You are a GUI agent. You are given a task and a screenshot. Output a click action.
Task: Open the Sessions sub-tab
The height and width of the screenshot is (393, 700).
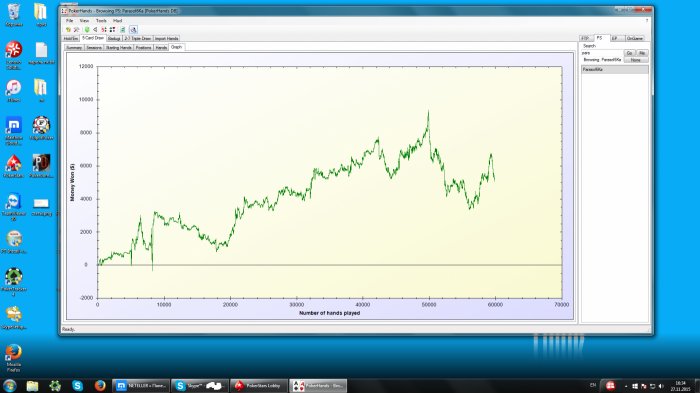(x=94, y=47)
